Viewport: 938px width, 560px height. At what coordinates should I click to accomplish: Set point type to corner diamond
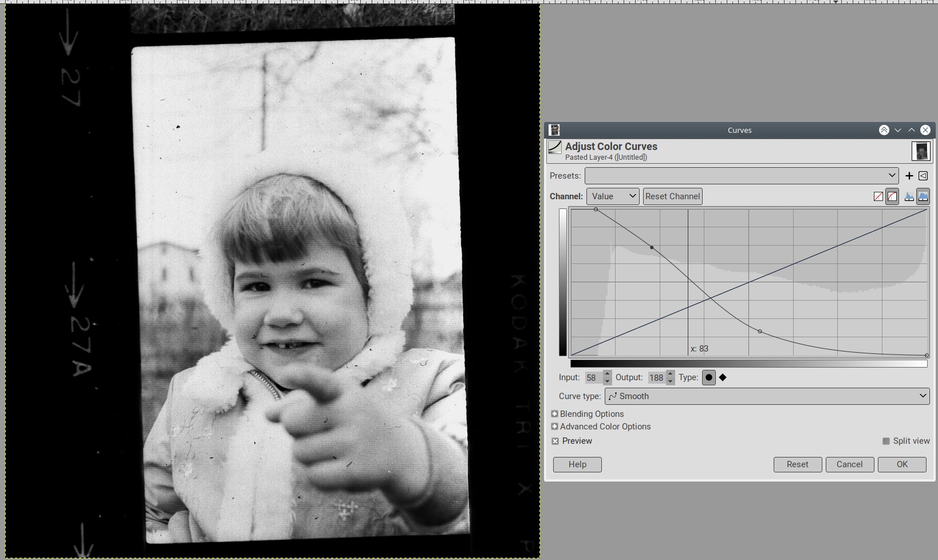(x=723, y=377)
